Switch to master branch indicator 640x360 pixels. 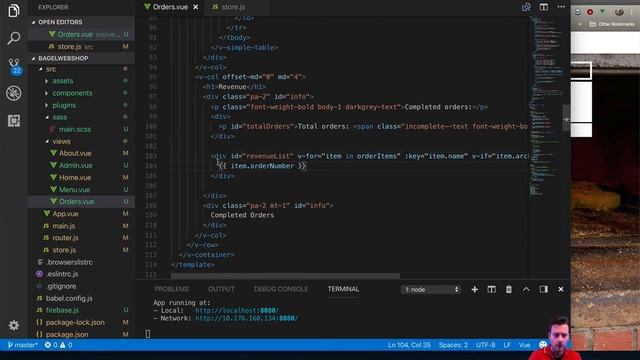[x=22, y=345]
